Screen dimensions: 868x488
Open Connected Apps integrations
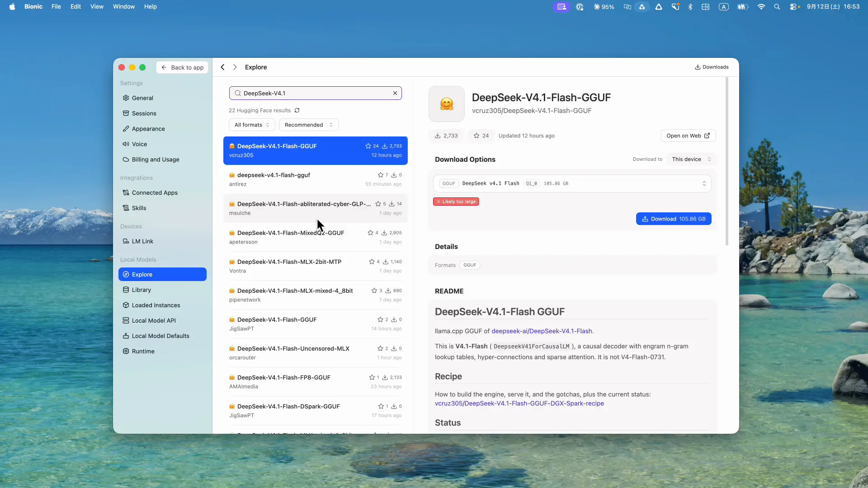pos(162,192)
